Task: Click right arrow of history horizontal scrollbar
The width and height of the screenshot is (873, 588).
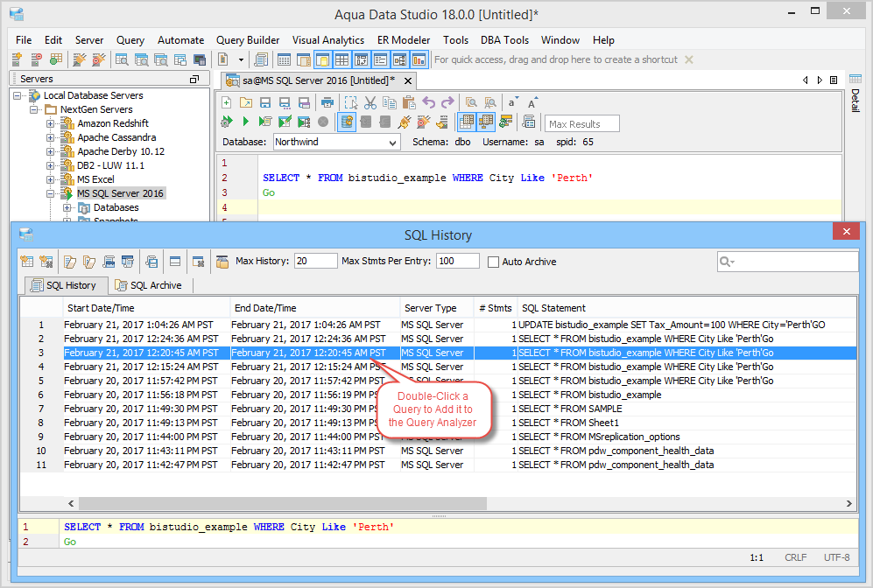Action: (x=849, y=503)
